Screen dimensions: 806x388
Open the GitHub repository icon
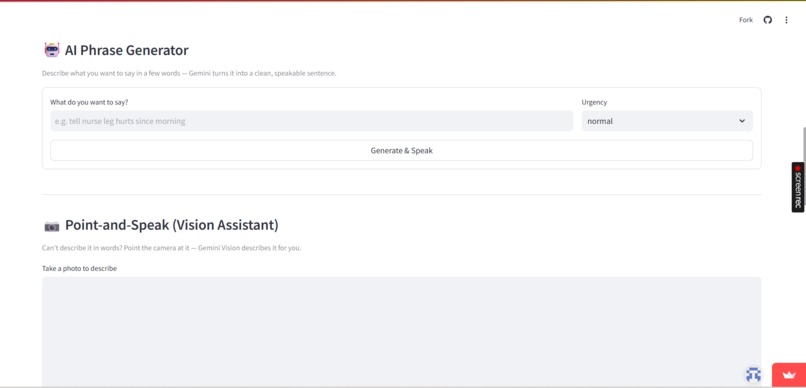pos(767,20)
